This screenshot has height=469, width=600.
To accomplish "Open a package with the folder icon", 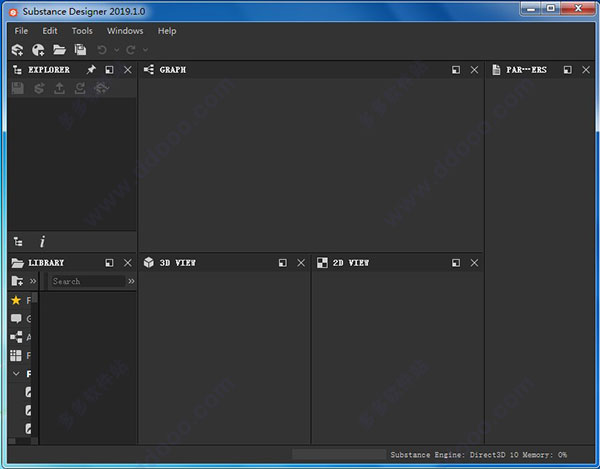I will pyautogui.click(x=59, y=50).
